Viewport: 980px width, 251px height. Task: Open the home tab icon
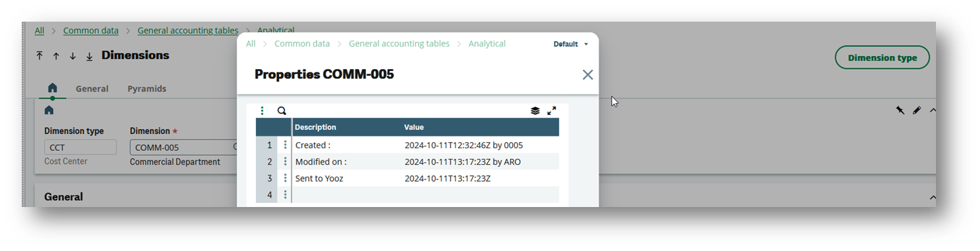click(52, 88)
